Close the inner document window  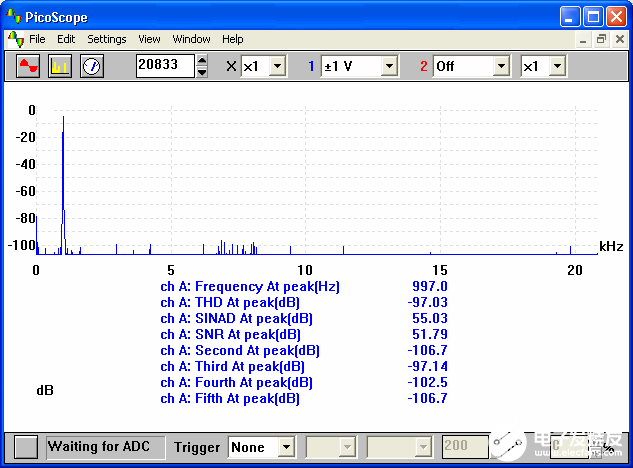(620, 40)
